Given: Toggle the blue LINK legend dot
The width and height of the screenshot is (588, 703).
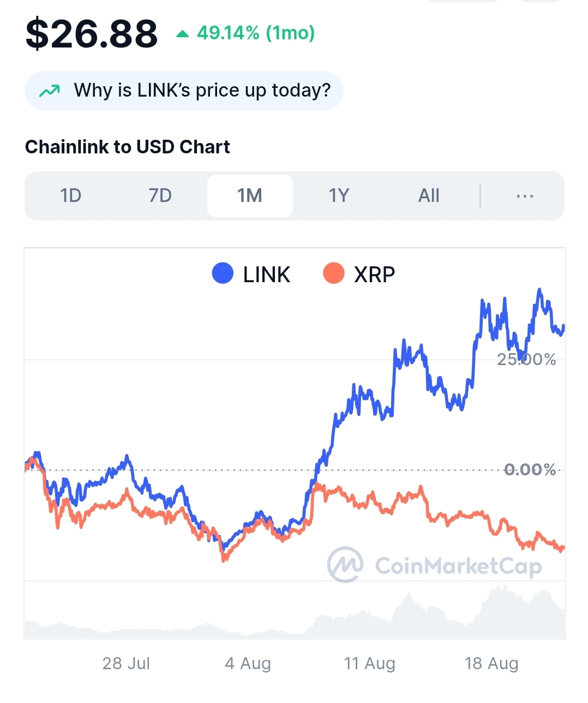Looking at the screenshot, I should (x=223, y=273).
